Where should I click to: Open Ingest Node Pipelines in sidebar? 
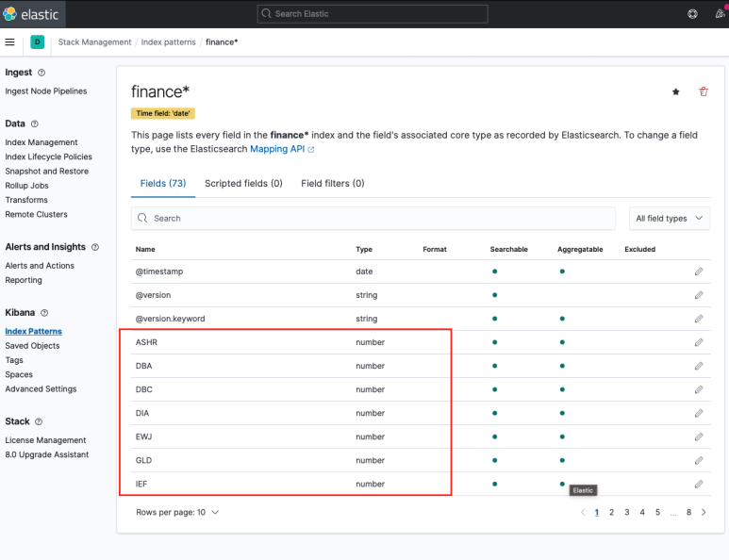tap(46, 91)
